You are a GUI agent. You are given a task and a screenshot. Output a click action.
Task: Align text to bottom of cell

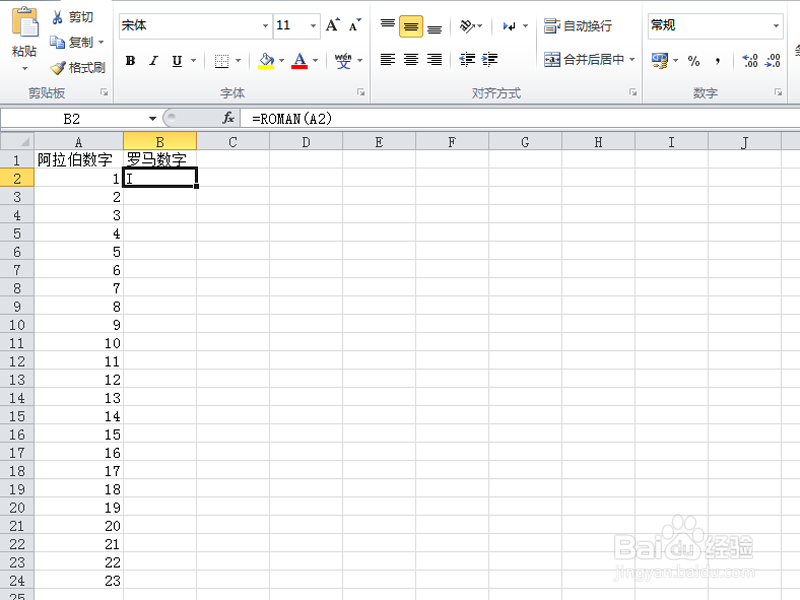click(x=434, y=27)
